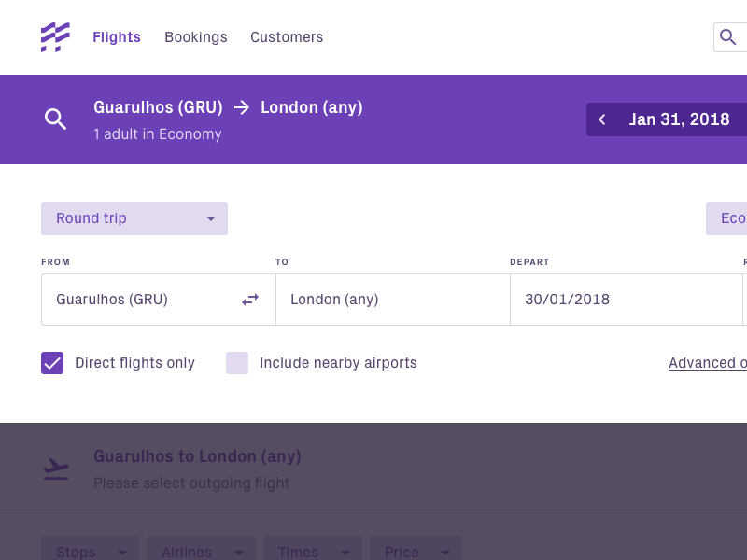Click the Jan 31, 2018 date button
The image size is (747, 560).
[x=680, y=119]
